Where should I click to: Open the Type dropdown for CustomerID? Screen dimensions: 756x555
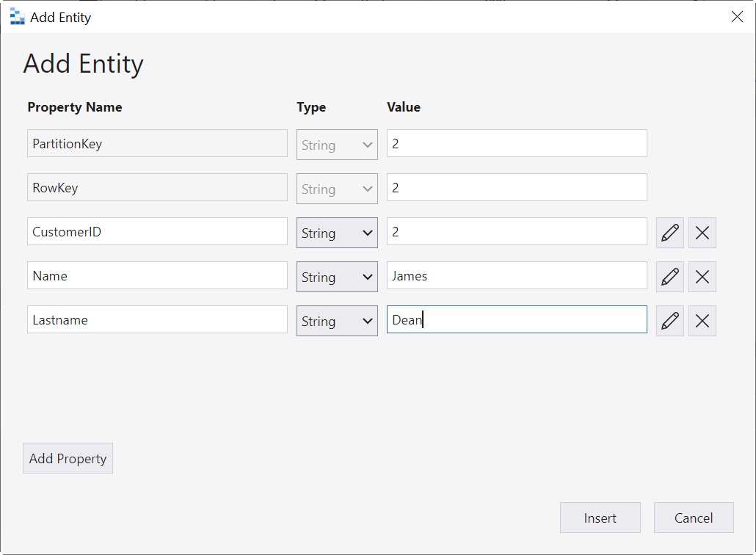tap(337, 233)
